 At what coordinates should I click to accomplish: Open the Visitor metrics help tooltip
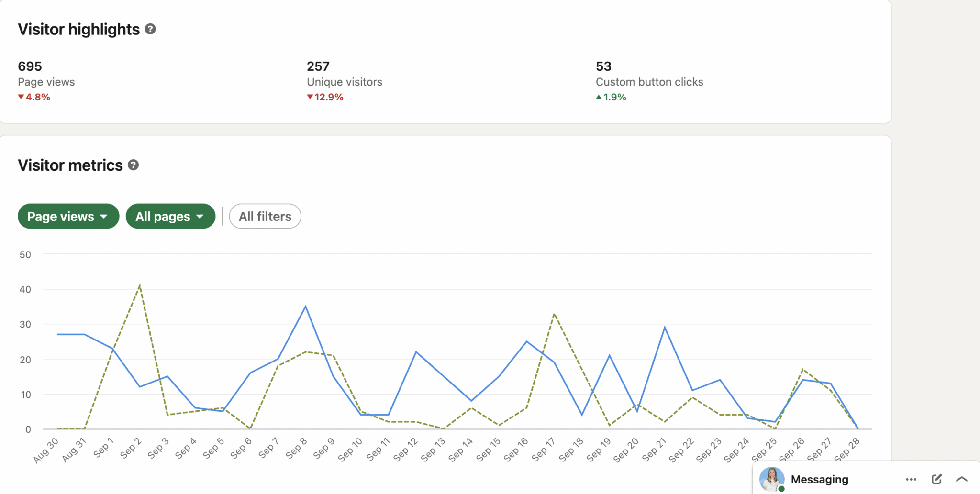click(134, 165)
